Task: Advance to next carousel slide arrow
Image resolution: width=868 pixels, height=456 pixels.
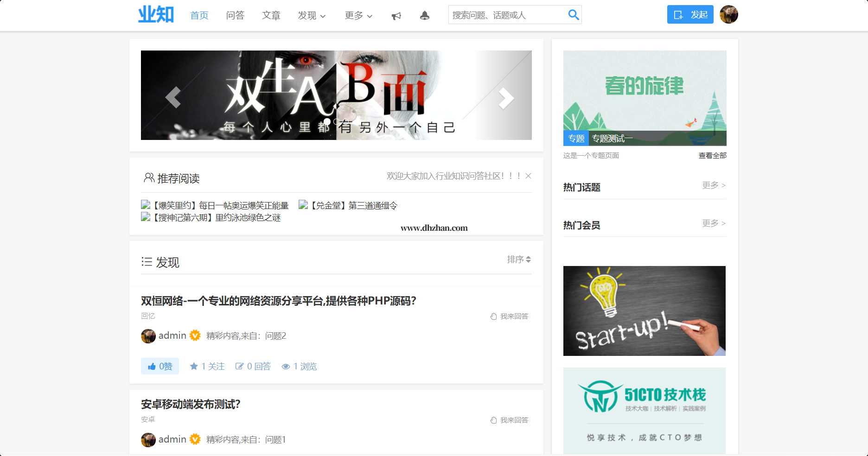Action: 506,98
